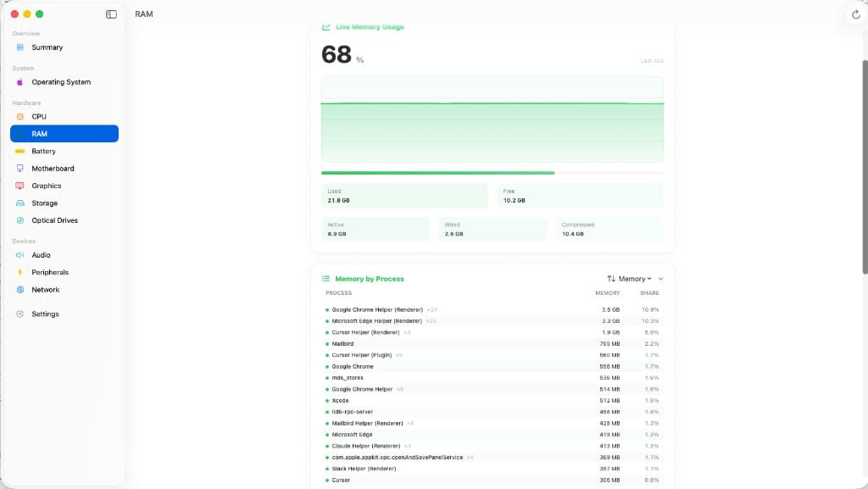Select the mds_stores process row

coord(492,378)
